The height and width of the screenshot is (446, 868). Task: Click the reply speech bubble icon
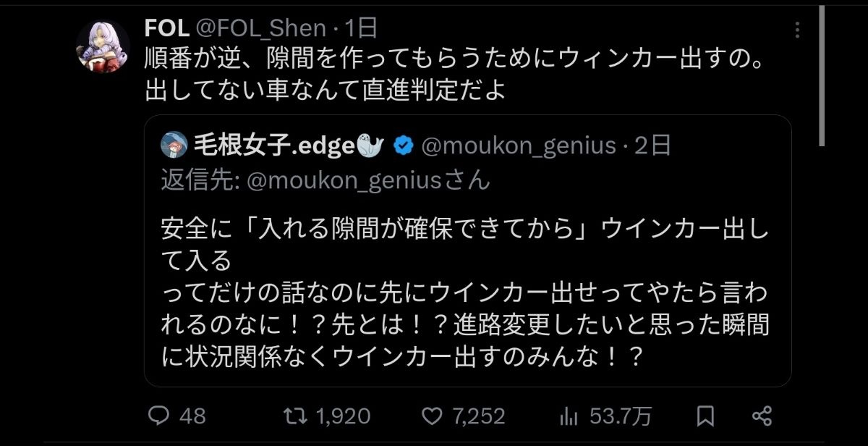pyautogui.click(x=158, y=416)
